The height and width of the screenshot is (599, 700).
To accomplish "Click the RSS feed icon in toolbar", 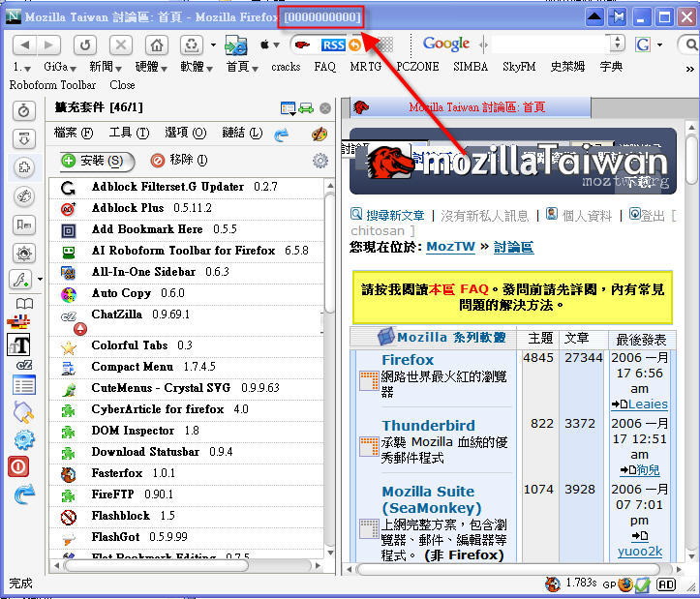I will click(x=333, y=45).
